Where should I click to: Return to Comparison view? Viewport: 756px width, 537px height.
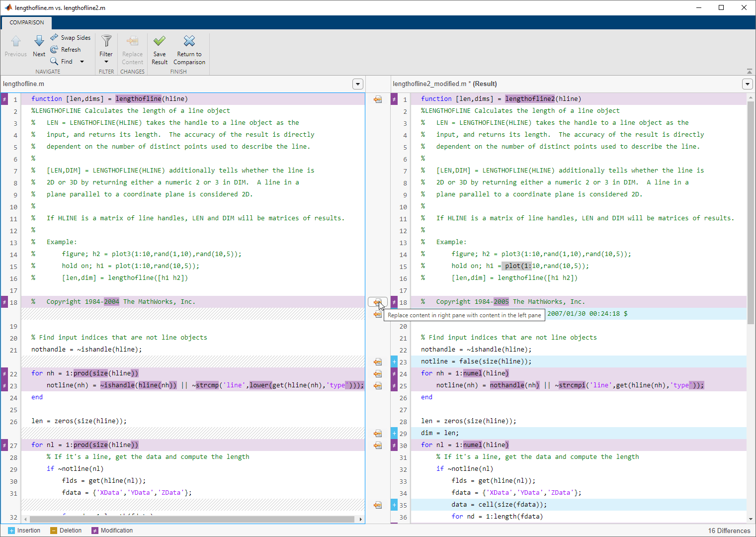pos(189,50)
